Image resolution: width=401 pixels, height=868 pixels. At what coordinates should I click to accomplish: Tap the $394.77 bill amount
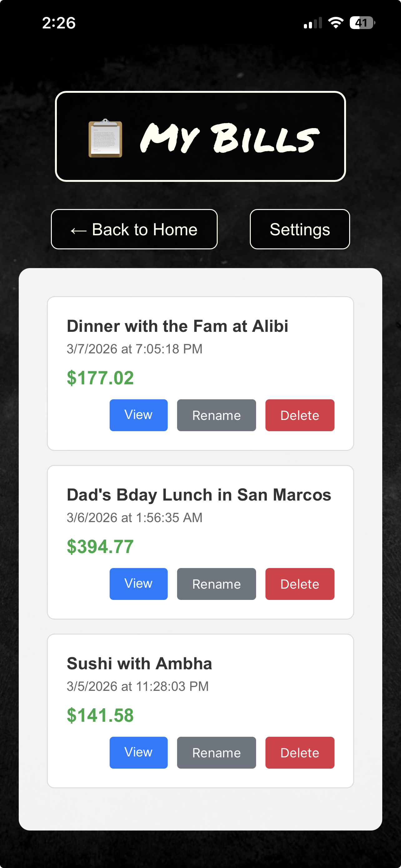(100, 546)
